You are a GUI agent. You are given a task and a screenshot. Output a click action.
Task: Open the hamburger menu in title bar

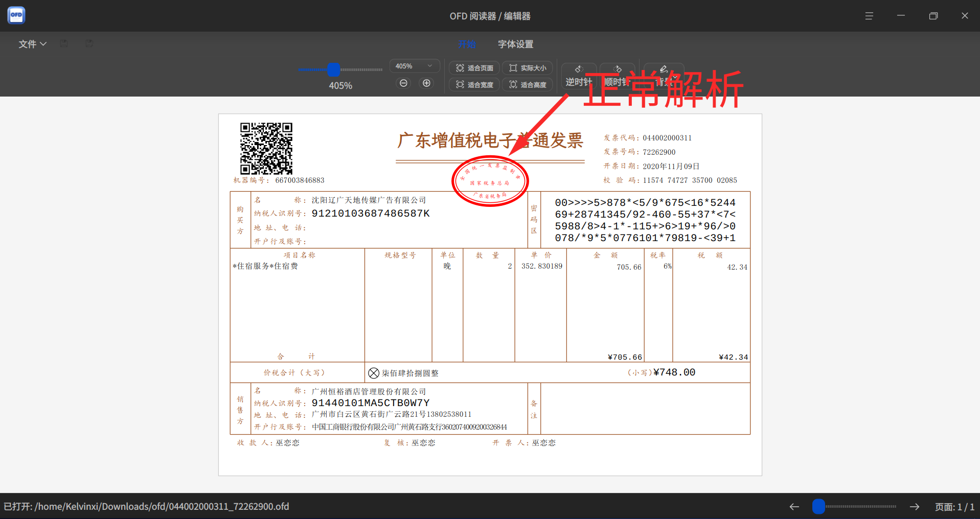(869, 16)
